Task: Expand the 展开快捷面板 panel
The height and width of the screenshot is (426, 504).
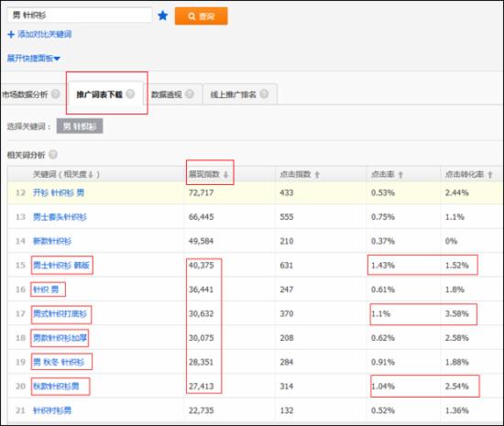Action: pos(33,58)
